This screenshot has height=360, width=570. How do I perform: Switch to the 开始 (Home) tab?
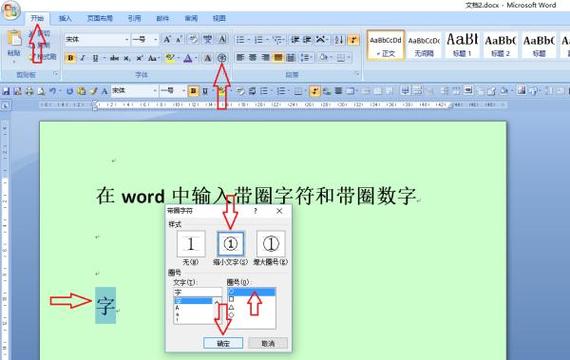pyautogui.click(x=37, y=18)
